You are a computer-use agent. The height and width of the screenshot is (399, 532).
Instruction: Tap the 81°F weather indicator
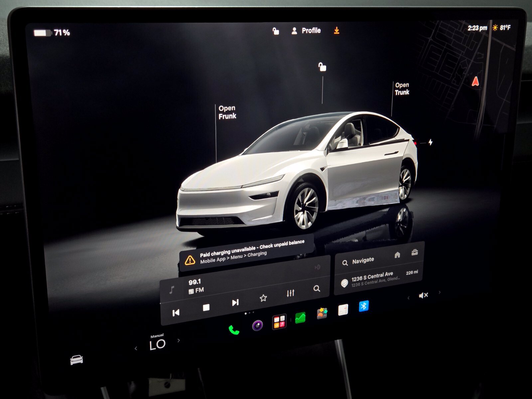pos(501,28)
